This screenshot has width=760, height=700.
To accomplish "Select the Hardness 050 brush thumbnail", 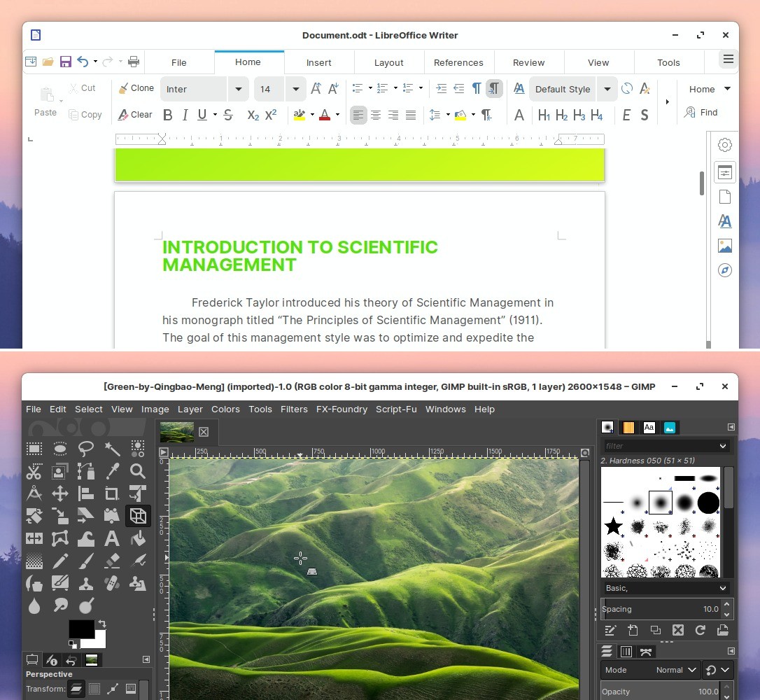I will click(x=661, y=503).
